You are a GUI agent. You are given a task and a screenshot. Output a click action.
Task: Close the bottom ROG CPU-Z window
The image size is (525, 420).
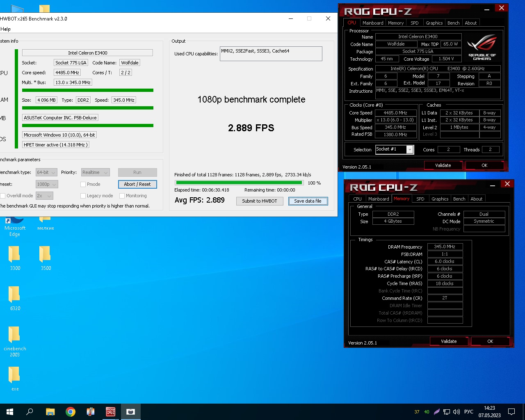tap(507, 184)
